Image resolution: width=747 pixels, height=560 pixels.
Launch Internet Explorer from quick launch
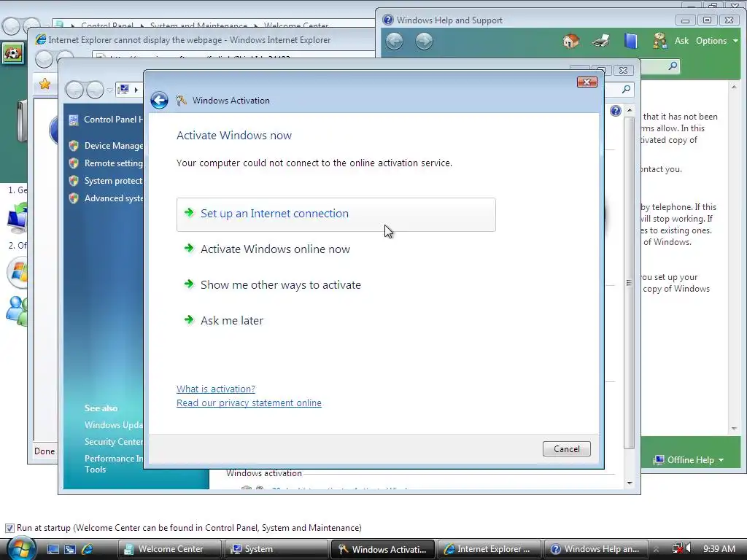coord(88,550)
